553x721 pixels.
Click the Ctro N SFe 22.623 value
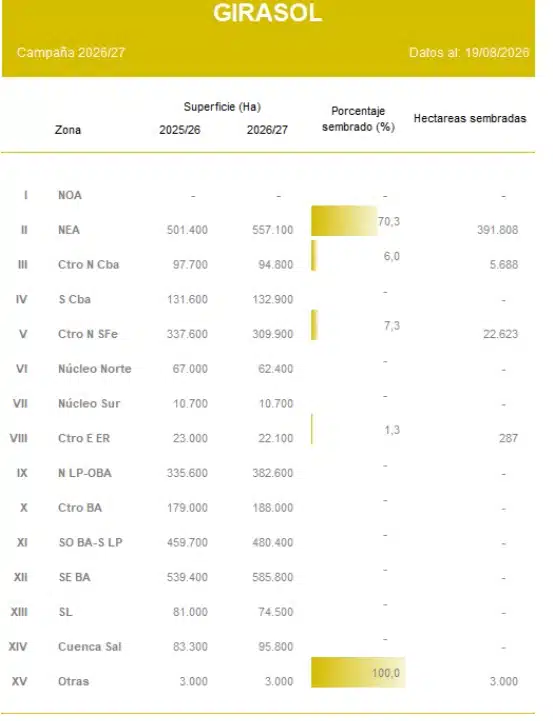click(501, 334)
